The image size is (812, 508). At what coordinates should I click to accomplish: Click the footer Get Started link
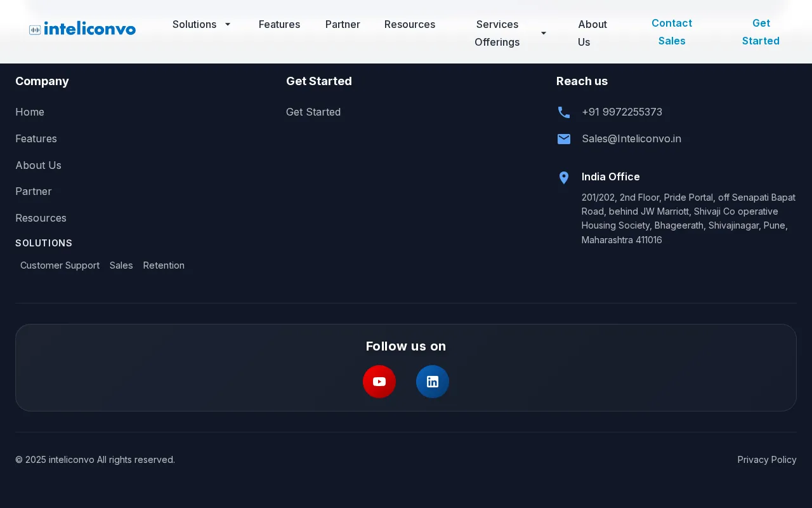click(x=313, y=112)
